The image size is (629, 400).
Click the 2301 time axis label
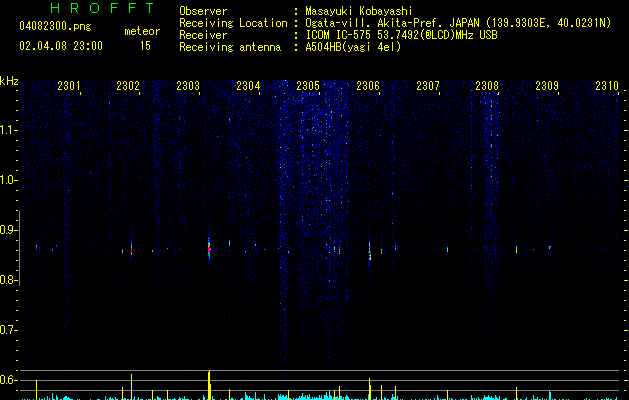click(x=69, y=86)
